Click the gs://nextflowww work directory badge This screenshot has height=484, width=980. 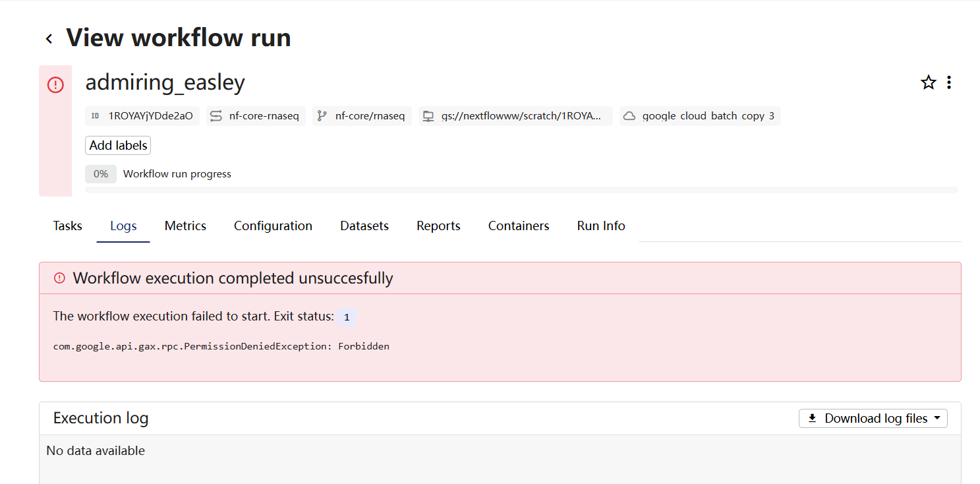515,116
